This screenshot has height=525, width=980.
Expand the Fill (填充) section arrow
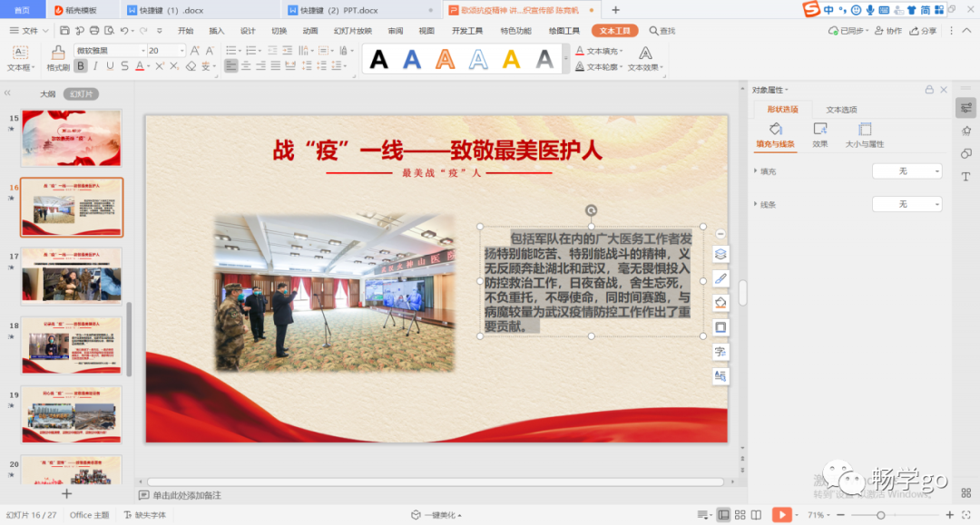pos(756,171)
